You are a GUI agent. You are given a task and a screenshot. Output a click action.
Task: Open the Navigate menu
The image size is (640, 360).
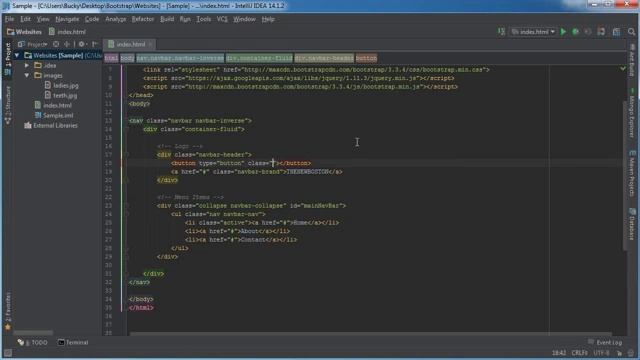point(67,19)
